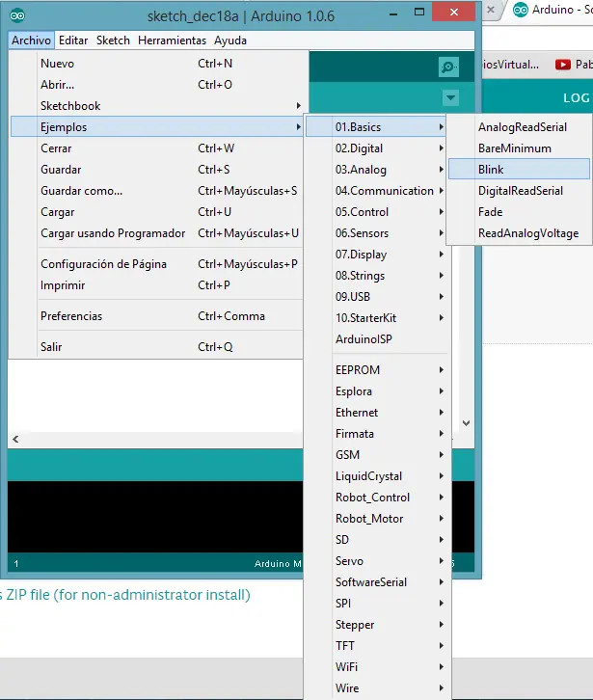Expand 03.Analog examples submenu

[376, 170]
